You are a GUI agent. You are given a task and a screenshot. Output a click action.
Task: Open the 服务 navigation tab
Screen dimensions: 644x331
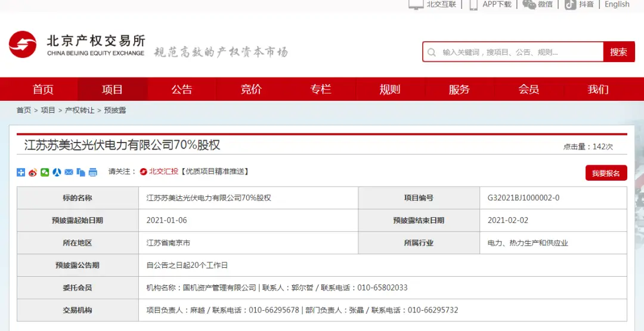tap(459, 89)
